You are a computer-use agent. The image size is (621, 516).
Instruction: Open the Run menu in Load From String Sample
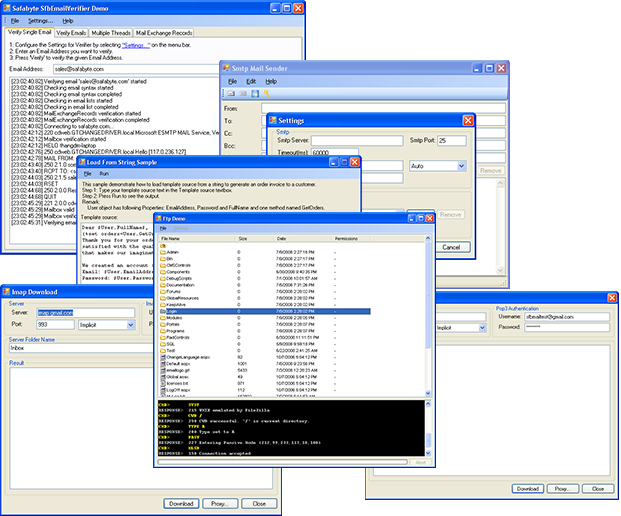tap(104, 173)
